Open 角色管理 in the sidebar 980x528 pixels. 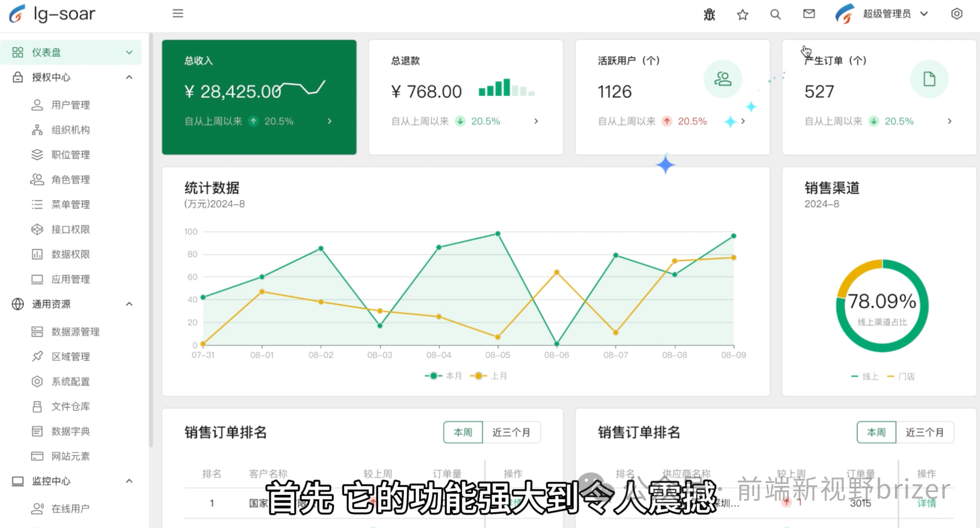pos(70,180)
